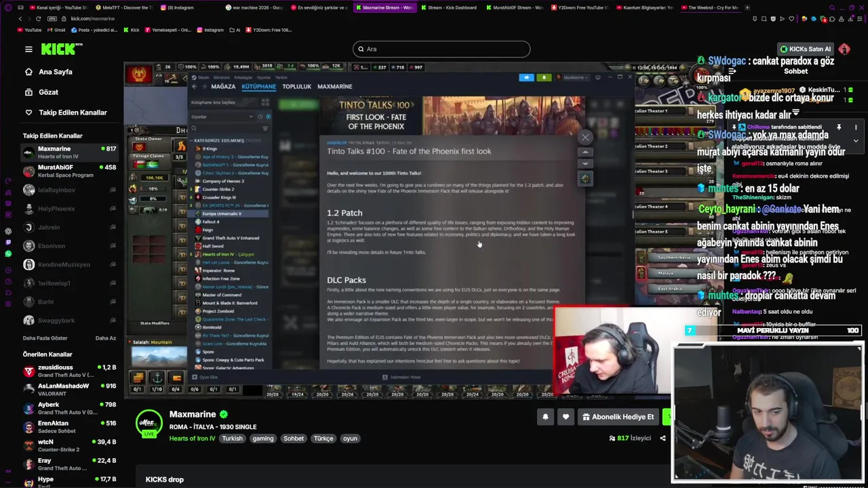Open Gmail bookmark
This screenshot has height=488, width=868.
(x=56, y=30)
